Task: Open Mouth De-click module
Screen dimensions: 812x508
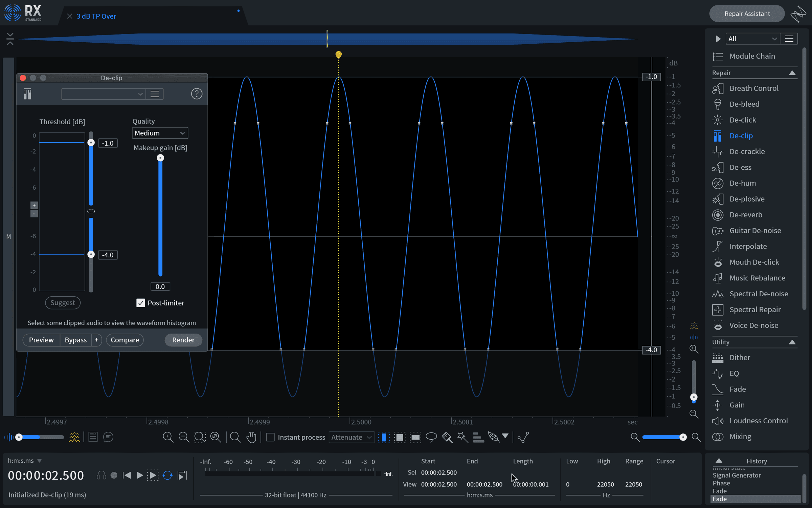Action: tap(754, 262)
